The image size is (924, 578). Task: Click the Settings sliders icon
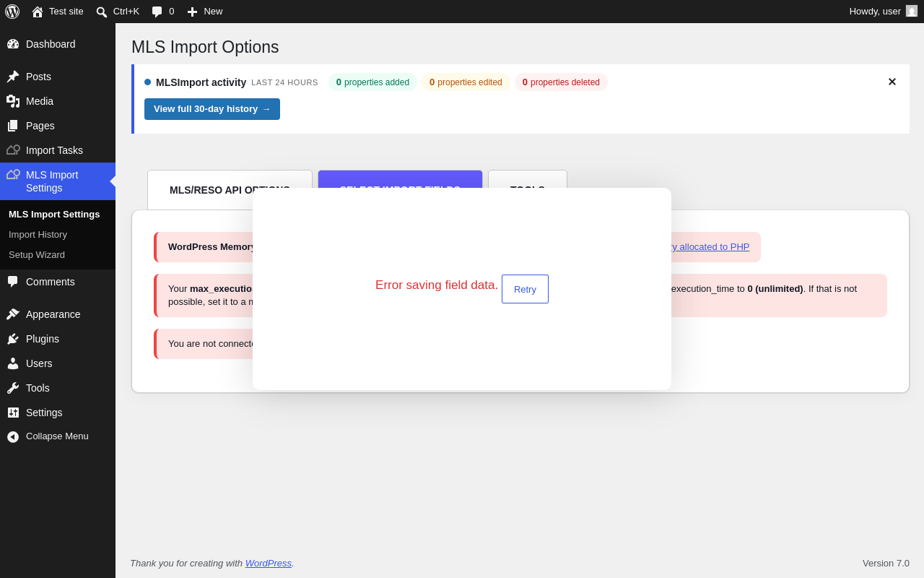tap(13, 413)
